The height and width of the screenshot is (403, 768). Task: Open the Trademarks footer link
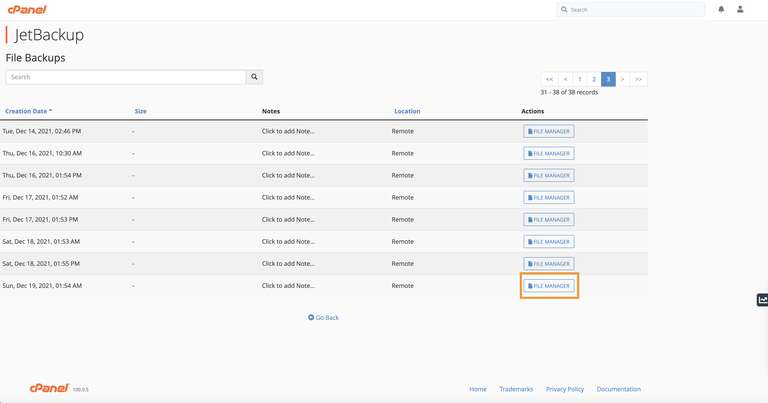(x=516, y=389)
